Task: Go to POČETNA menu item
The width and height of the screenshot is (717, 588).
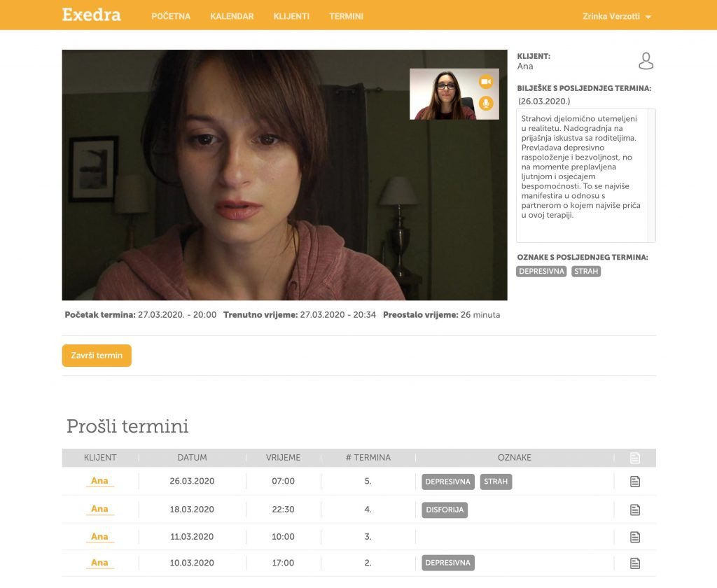Action: pos(171,17)
